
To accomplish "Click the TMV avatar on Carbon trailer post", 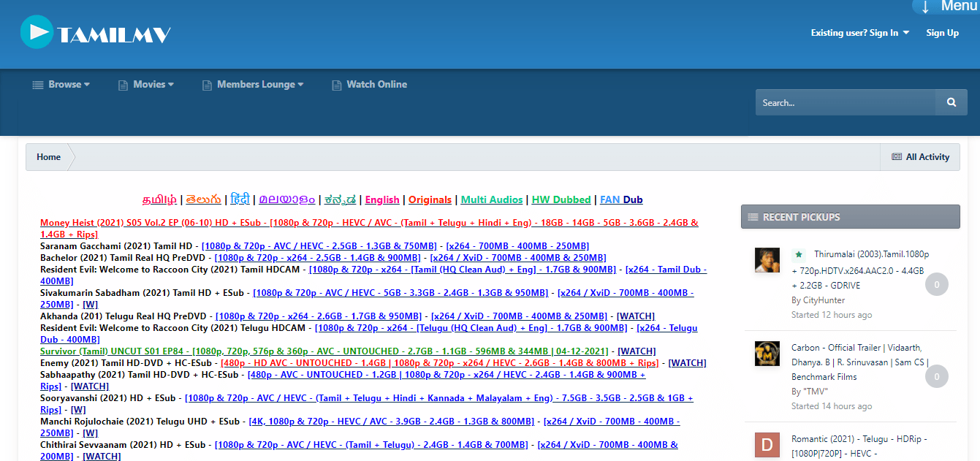I will pyautogui.click(x=767, y=354).
